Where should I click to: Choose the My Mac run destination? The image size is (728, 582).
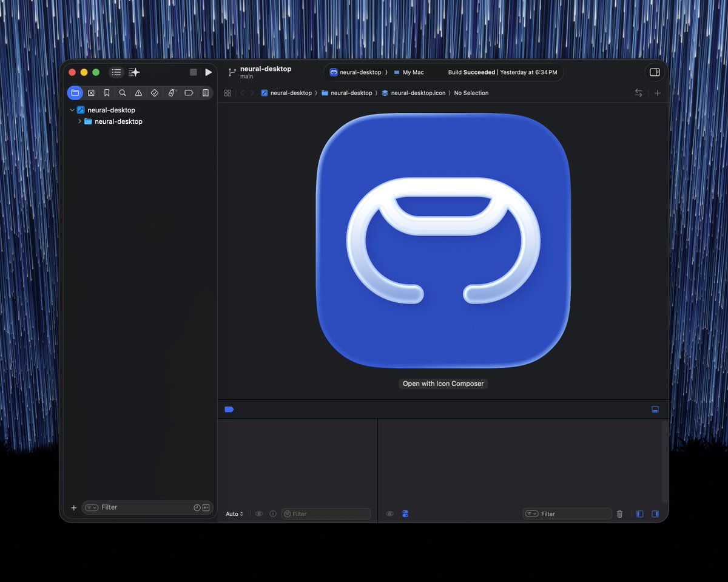[x=408, y=72]
